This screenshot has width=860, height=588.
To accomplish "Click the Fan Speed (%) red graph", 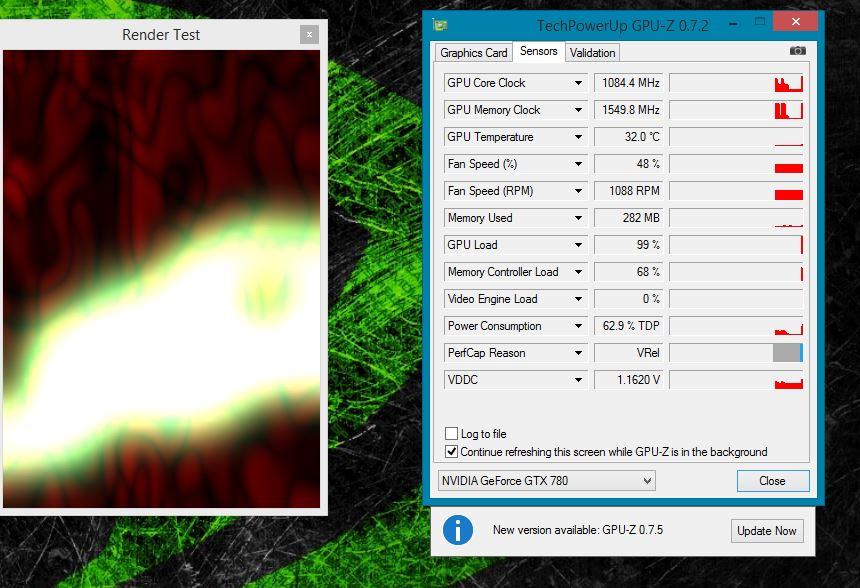I will 789,168.
